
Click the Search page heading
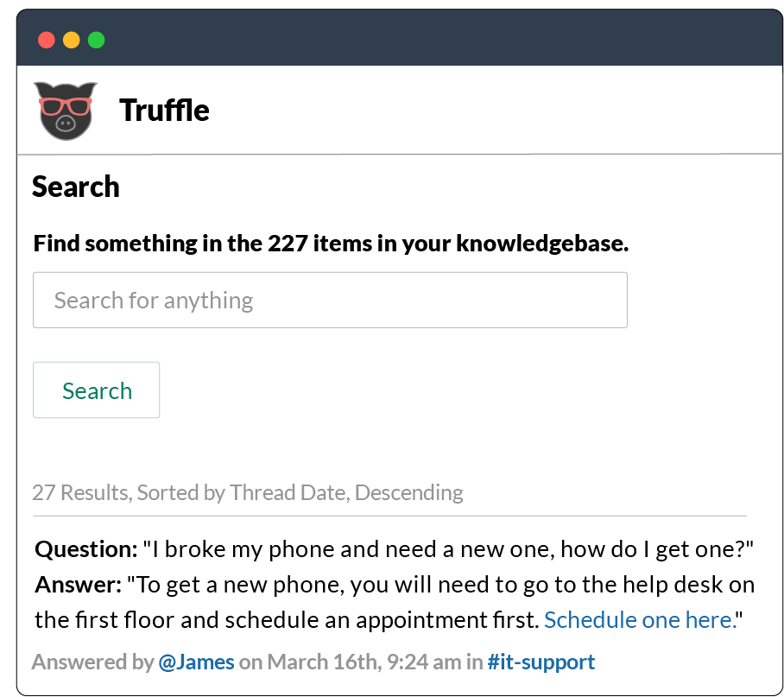point(75,187)
